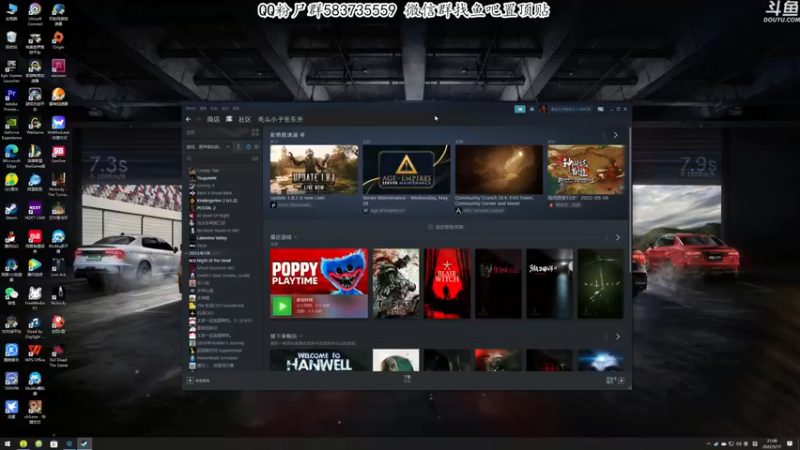Select Granny 3 in the game list
The image size is (800, 450).
point(206,185)
